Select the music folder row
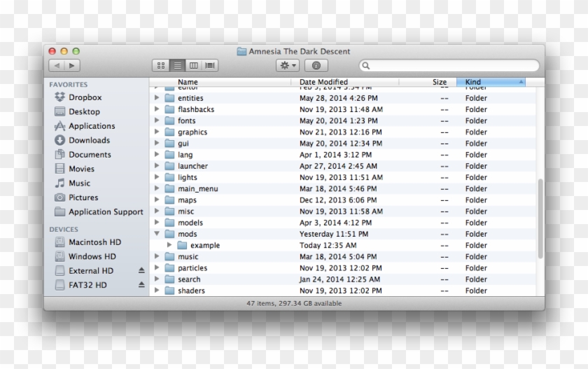588x369 pixels. pyautogui.click(x=343, y=256)
